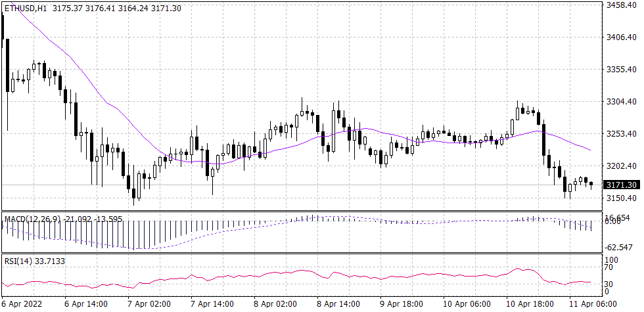
Task: Click the last candlestick on the price chart
Action: pos(591,185)
